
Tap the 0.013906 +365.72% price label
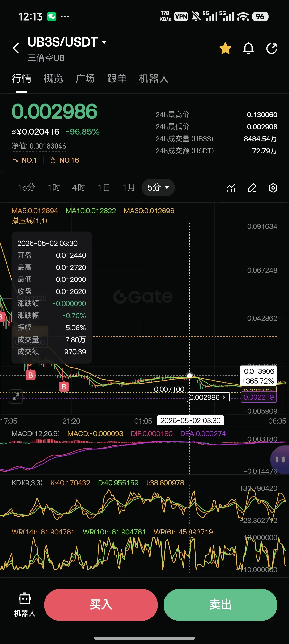(259, 376)
